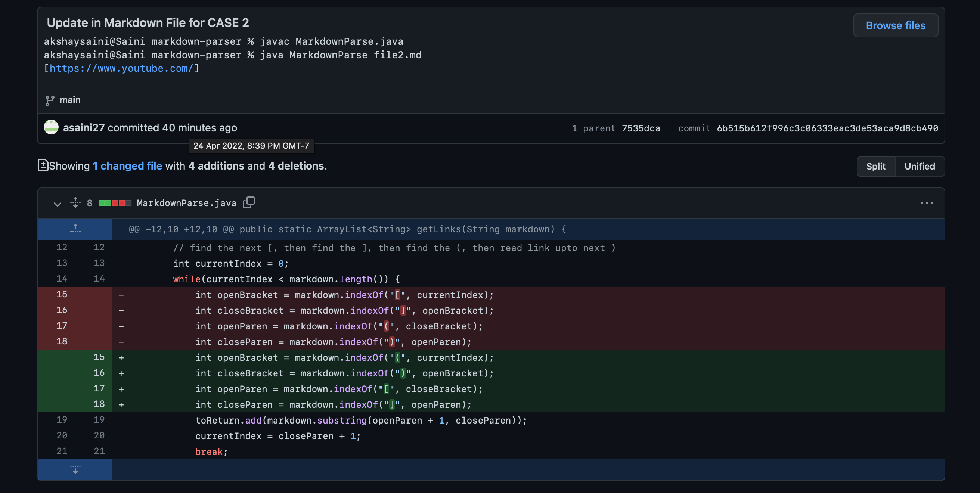Open the youtube.com link in commit message
Image resolution: width=980 pixels, height=493 pixels.
click(121, 68)
